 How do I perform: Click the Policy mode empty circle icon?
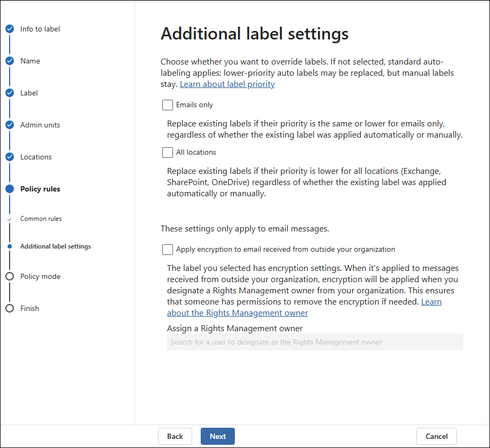(10, 276)
